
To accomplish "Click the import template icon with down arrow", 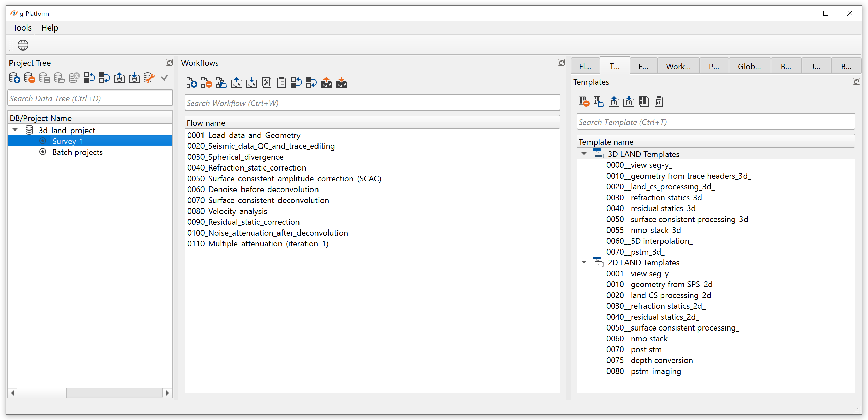I will [629, 102].
